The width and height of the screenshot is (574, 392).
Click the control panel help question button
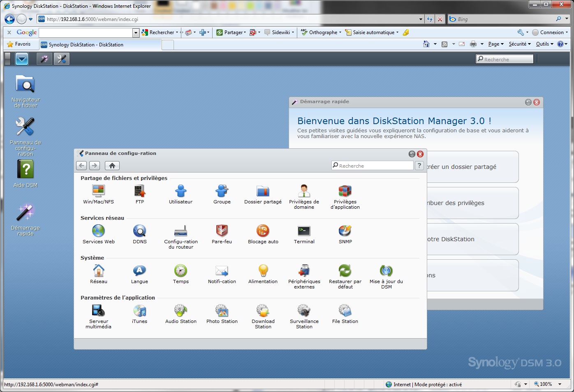click(x=419, y=166)
